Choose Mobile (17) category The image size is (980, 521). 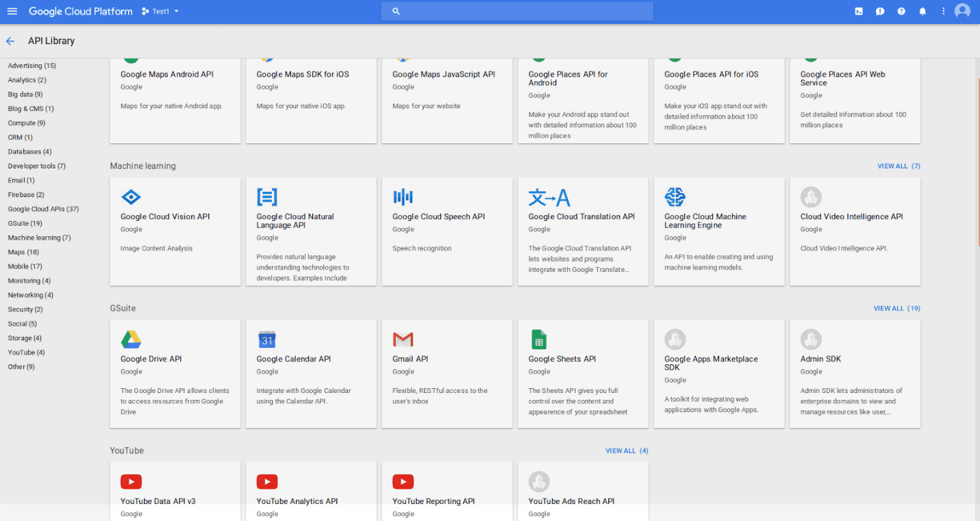[25, 267]
